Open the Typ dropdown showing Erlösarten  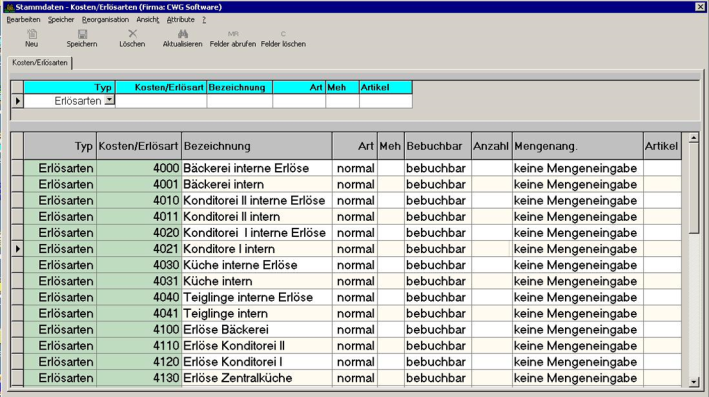click(x=109, y=100)
